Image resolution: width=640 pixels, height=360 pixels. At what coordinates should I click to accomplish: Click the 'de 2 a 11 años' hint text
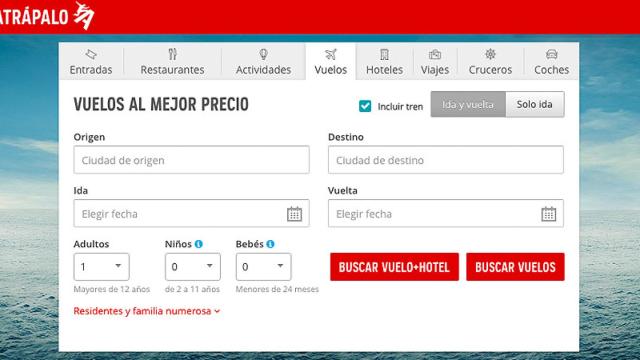(x=192, y=289)
